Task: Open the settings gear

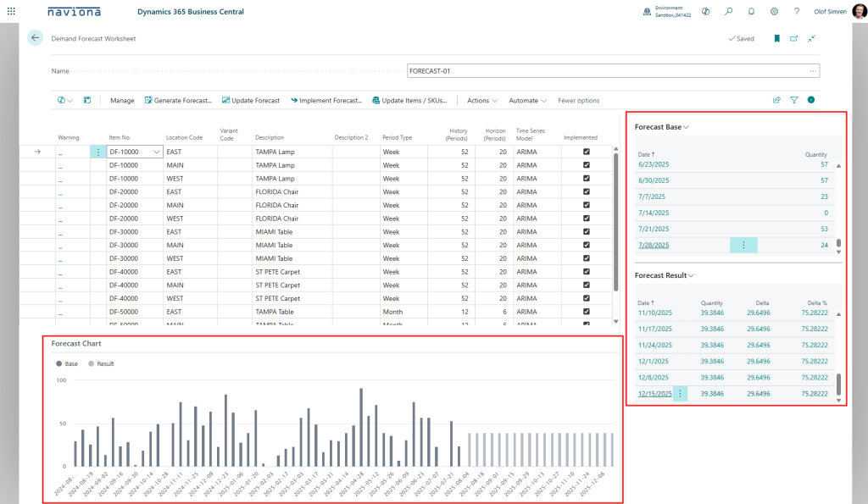Action: click(774, 12)
